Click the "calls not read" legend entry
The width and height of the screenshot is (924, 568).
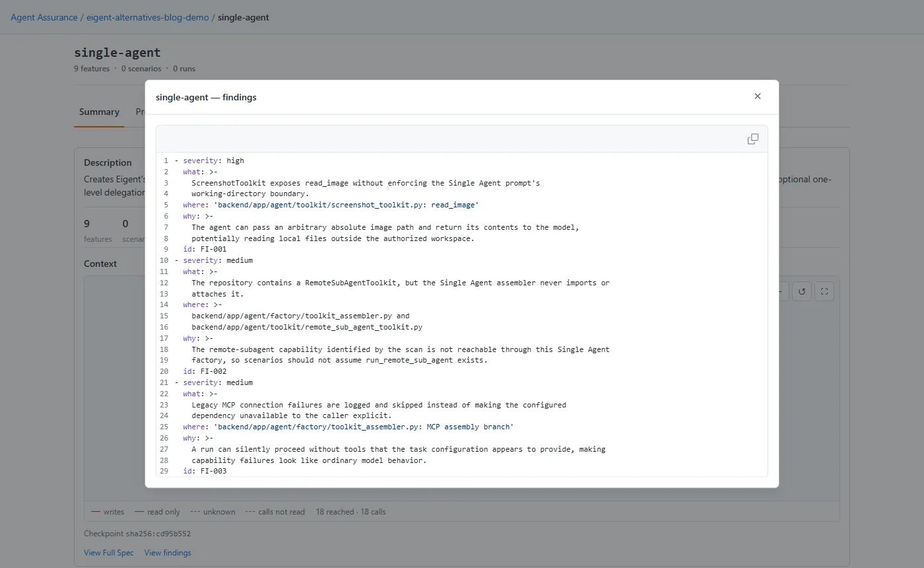(275, 512)
